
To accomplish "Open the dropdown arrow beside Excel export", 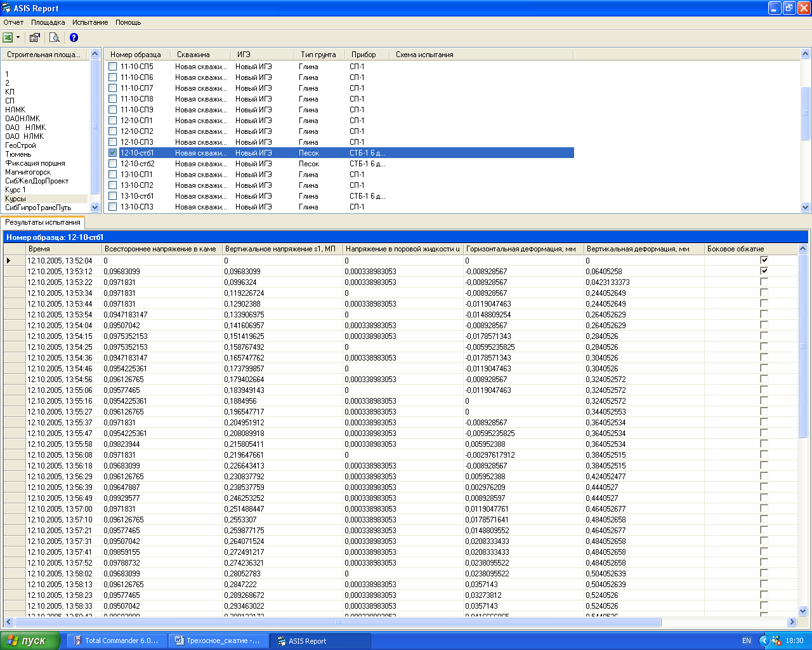I will pos(18,37).
